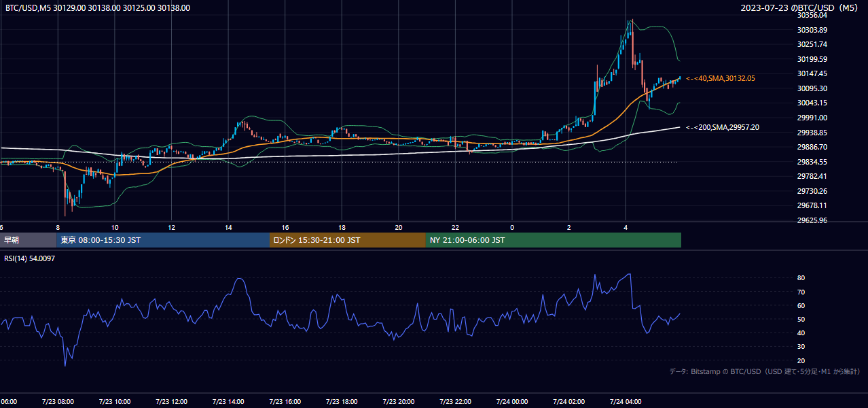Select RSI scale level 30
Image resolution: width=868 pixels, height=408 pixels.
pyautogui.click(x=801, y=347)
